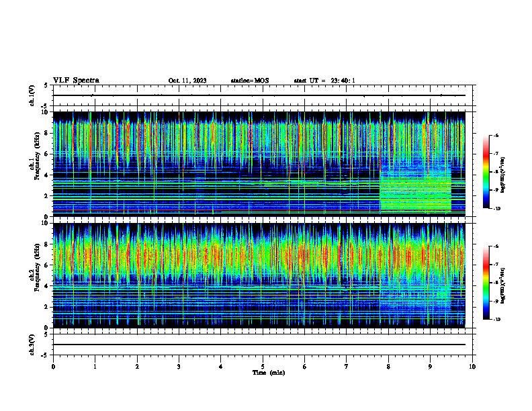
Task: Click the "-10" tick on ch.2 color bar
Action: 496,320
